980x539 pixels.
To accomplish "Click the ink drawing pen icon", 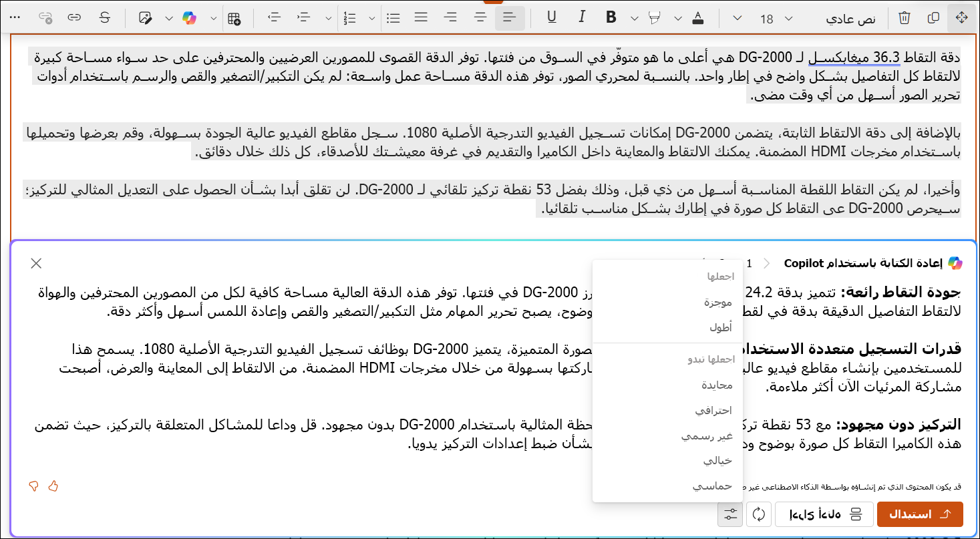I will click(x=146, y=18).
